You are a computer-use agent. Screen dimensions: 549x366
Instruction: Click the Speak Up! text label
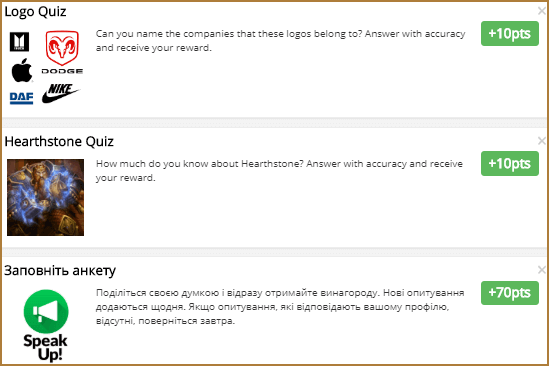(x=46, y=347)
